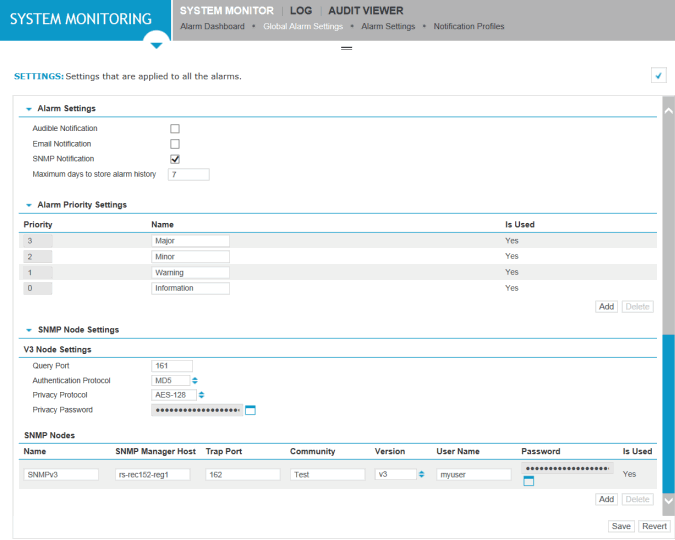Collapse the Alarm Priority Settings section

pyautogui.click(x=29, y=205)
